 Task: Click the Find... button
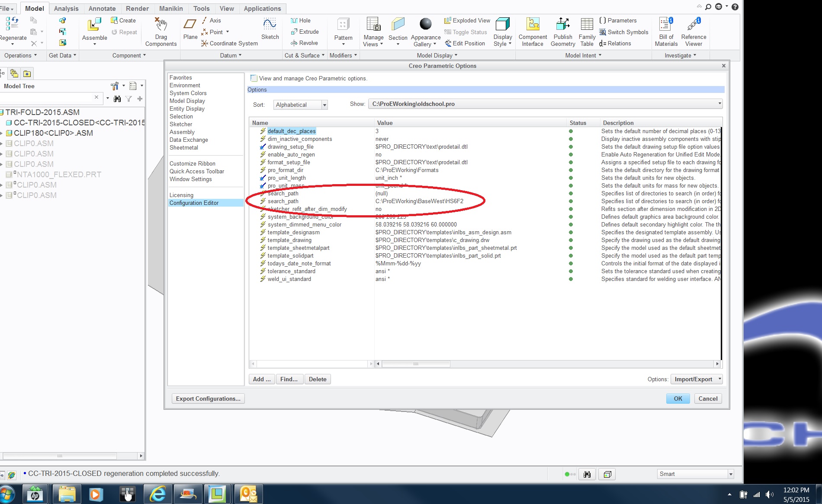point(289,379)
